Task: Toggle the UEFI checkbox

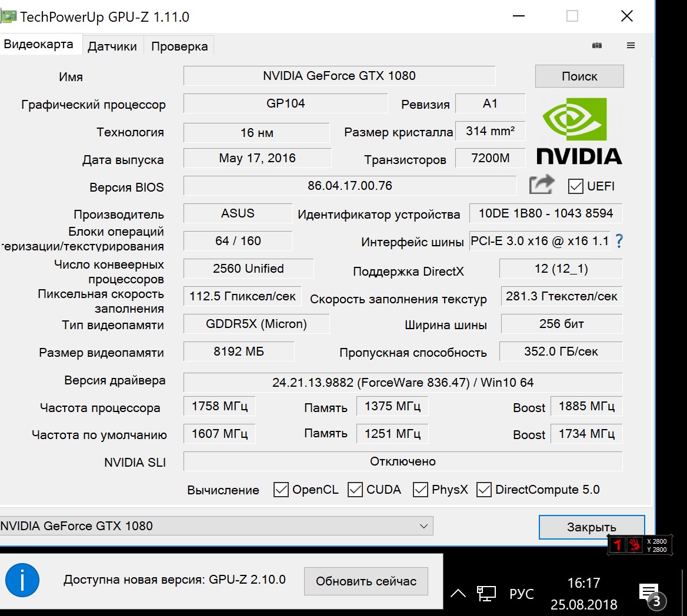Action: point(575,186)
